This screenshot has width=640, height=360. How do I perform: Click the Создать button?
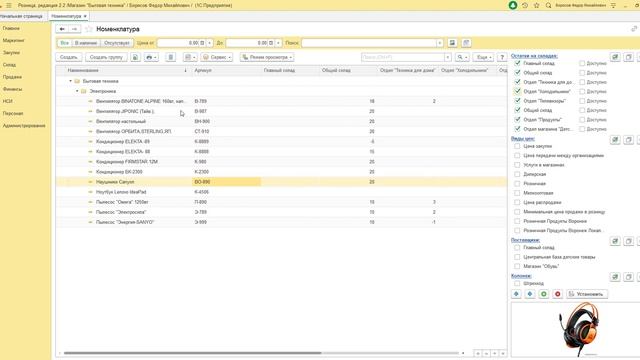69,57
